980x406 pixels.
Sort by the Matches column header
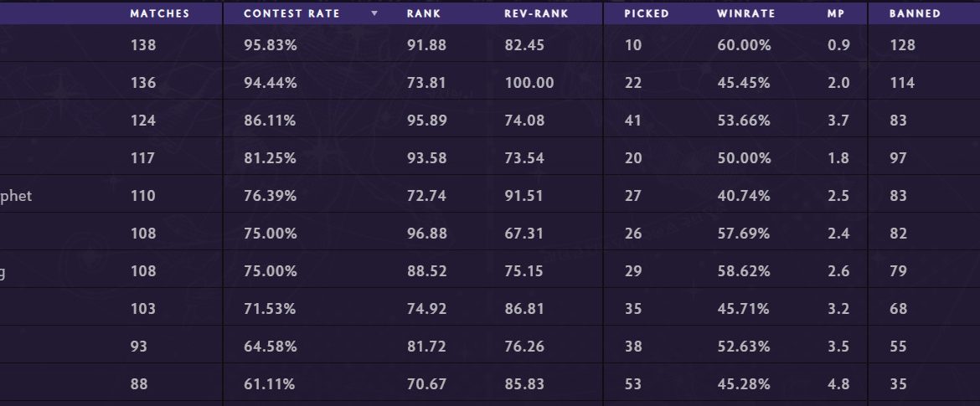coord(159,13)
